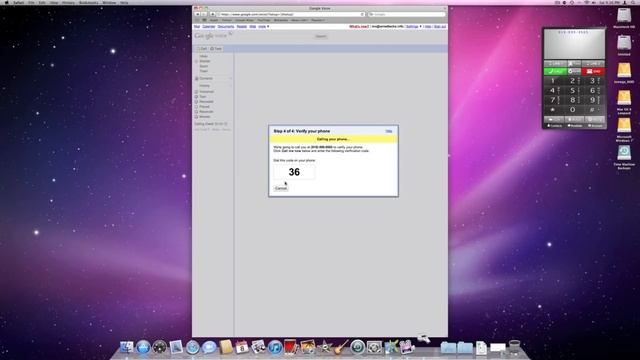640x360 pixels.
Task: Launch iChat speech bubble in dock
Action: [209, 347]
